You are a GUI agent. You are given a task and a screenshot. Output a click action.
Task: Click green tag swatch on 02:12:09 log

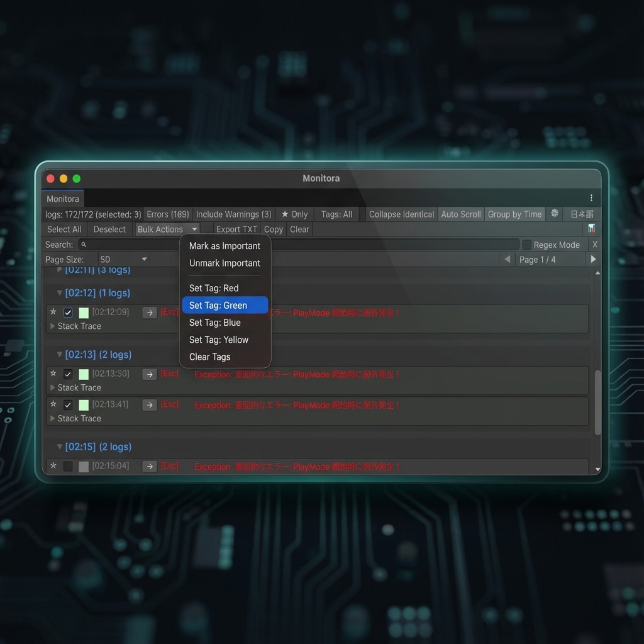pyautogui.click(x=84, y=313)
